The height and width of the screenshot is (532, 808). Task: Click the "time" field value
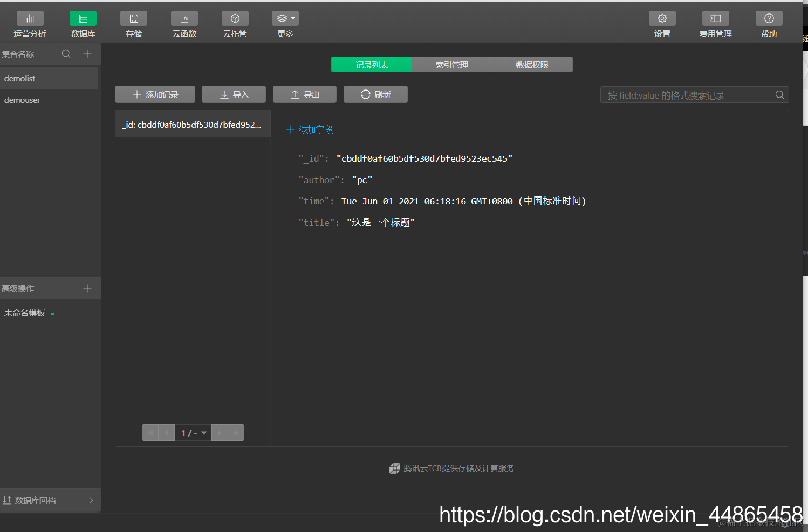point(463,201)
